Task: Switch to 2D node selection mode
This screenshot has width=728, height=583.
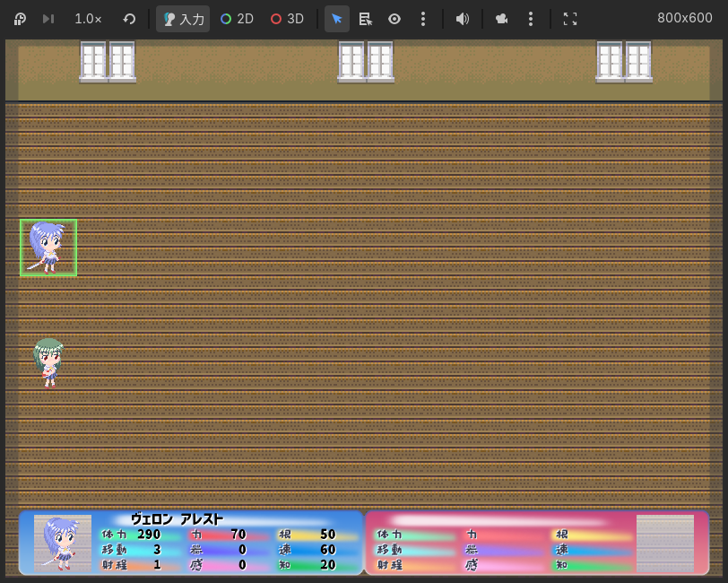Action: (237, 19)
